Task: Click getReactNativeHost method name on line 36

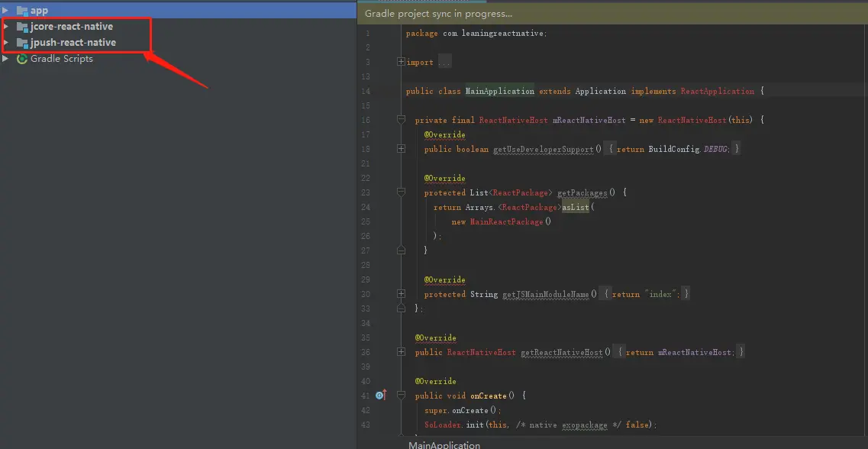Action: (x=561, y=352)
